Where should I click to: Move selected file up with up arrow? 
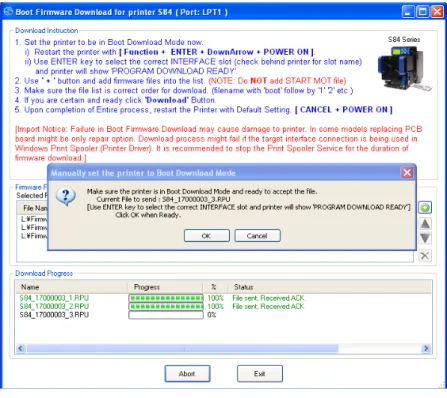point(425,223)
